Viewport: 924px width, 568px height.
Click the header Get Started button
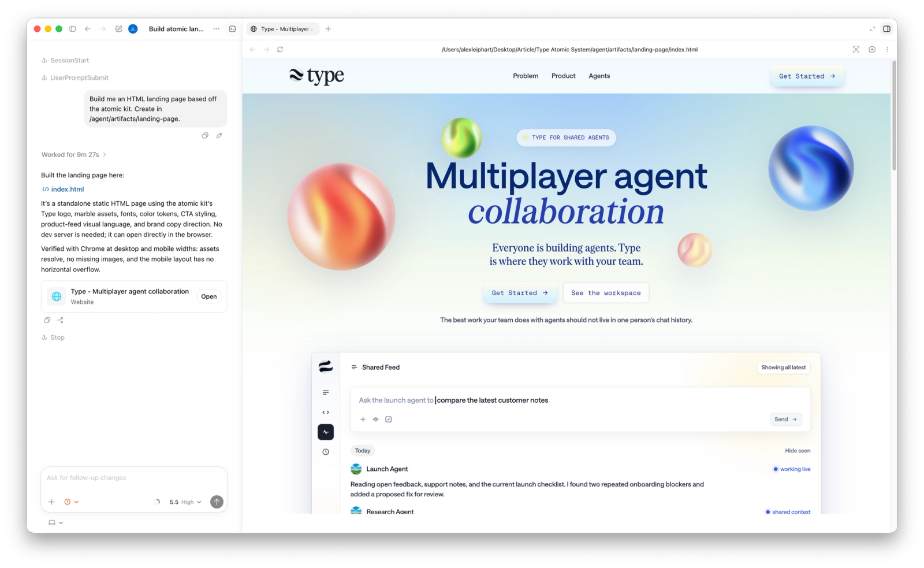[807, 76]
